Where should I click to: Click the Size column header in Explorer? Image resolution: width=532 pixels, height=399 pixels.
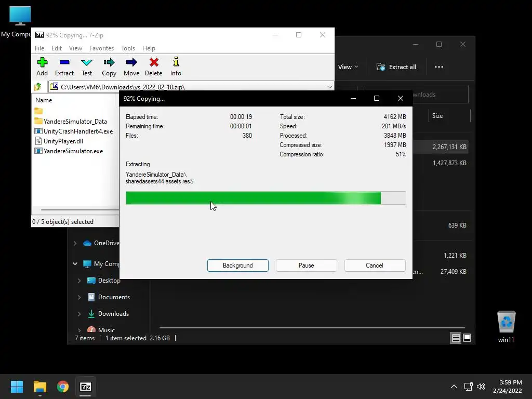(x=437, y=116)
